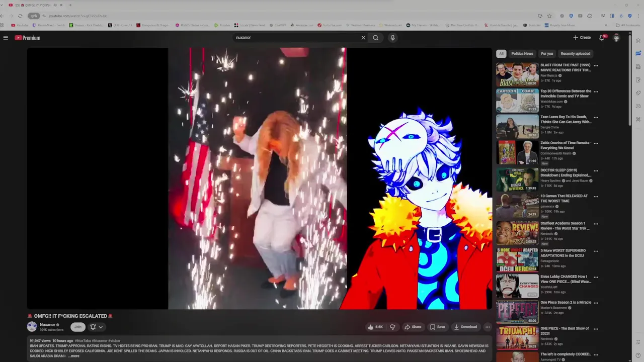The image size is (644, 362).
Task: Expand the channel notification bell dropdown
Action: click(96, 327)
